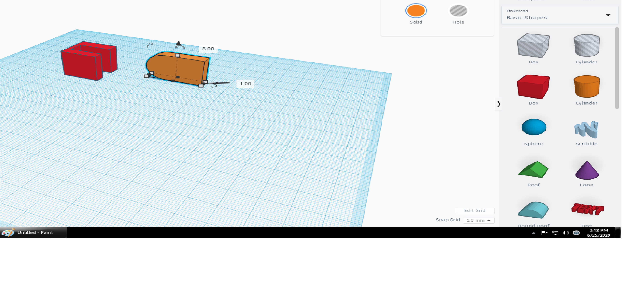Open the volume speaker icon
Screen dimensions: 644x294
coord(565,233)
